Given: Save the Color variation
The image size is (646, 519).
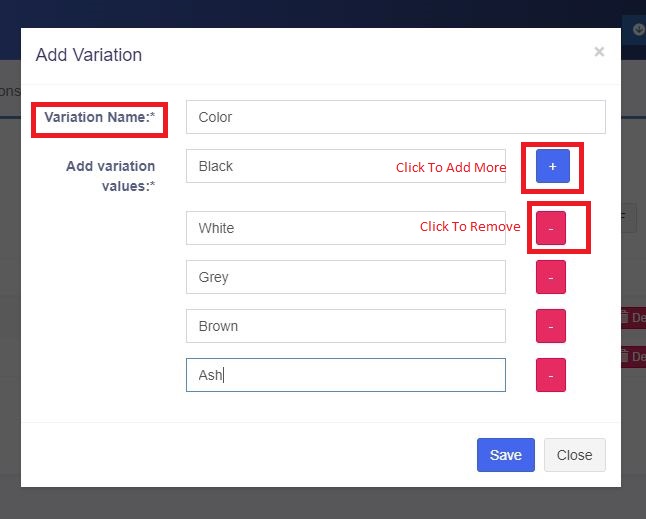Looking at the screenshot, I should click(x=506, y=455).
